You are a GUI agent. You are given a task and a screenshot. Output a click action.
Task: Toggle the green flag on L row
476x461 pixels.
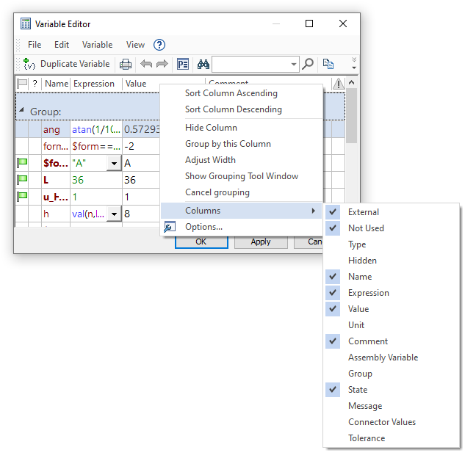tap(22, 180)
